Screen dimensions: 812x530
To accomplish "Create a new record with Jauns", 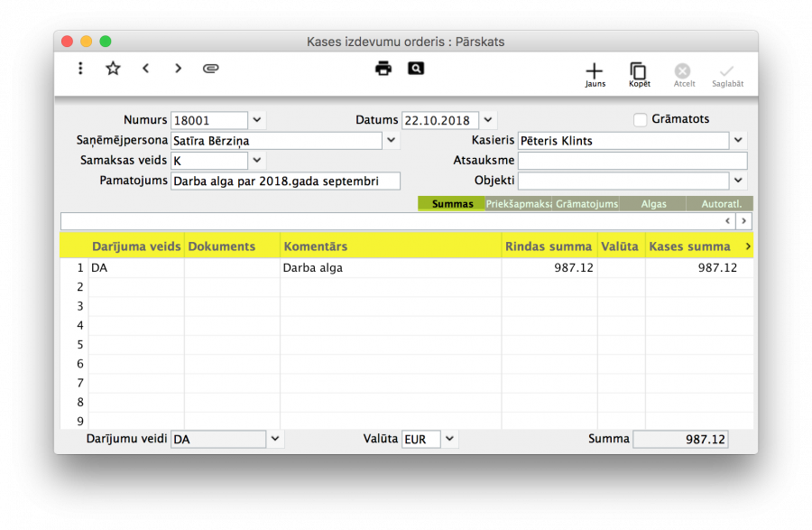I will click(595, 72).
